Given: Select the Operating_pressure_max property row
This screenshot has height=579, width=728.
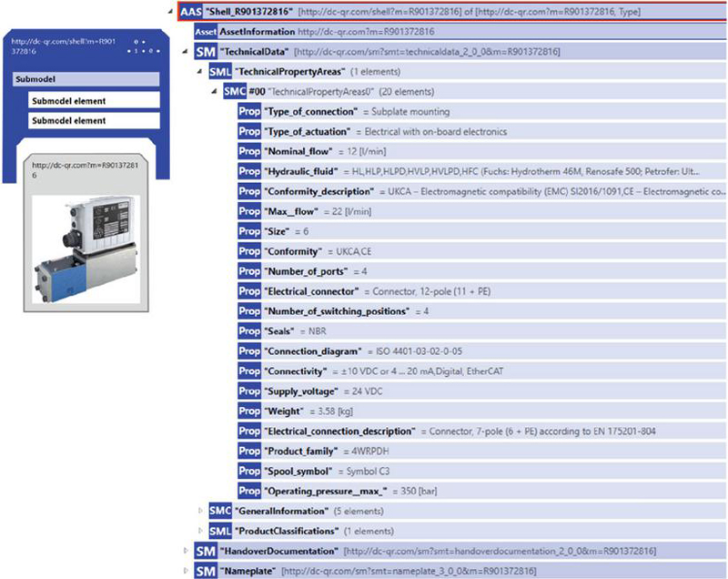Looking at the screenshot, I should [x=481, y=492].
